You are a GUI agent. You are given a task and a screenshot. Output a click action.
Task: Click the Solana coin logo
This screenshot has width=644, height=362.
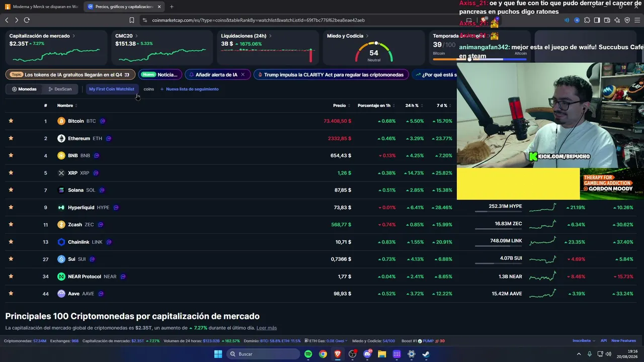61,190
